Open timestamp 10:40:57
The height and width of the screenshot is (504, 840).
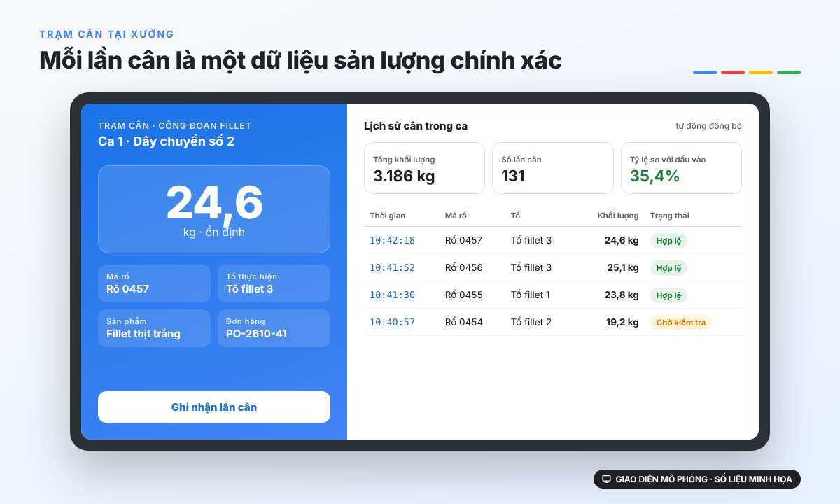pos(393,322)
